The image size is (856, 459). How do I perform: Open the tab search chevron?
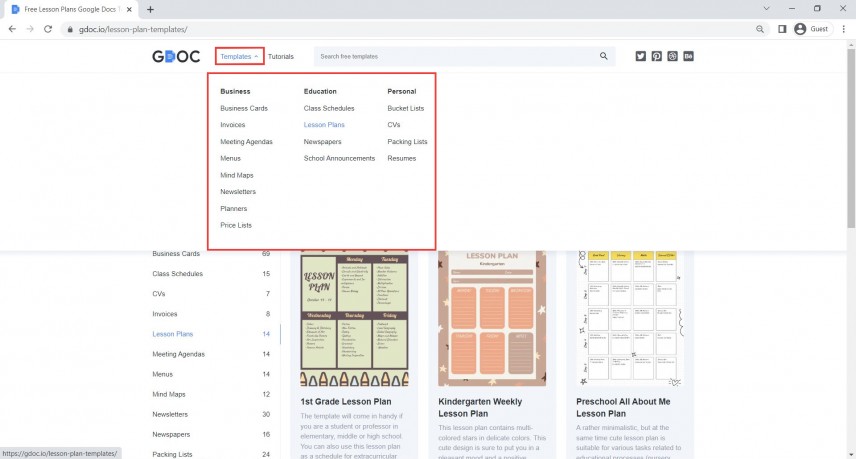coord(766,9)
